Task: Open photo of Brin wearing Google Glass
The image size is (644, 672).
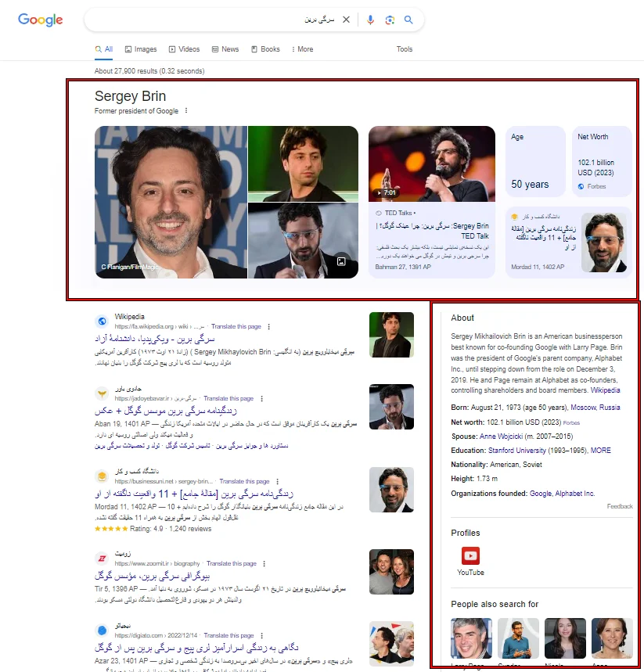Action: pos(303,240)
